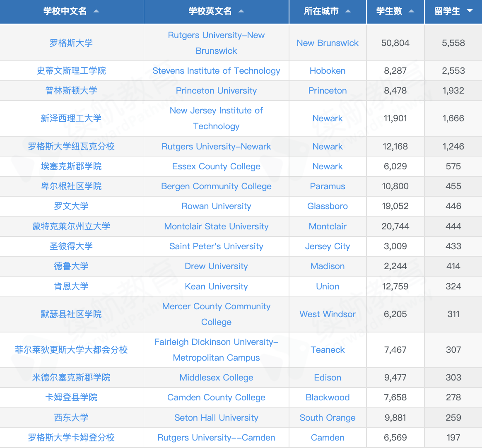Image resolution: width=482 pixels, height=448 pixels.
Task: Click sort arrow beside 学校中文名 header
Action: [96, 11]
